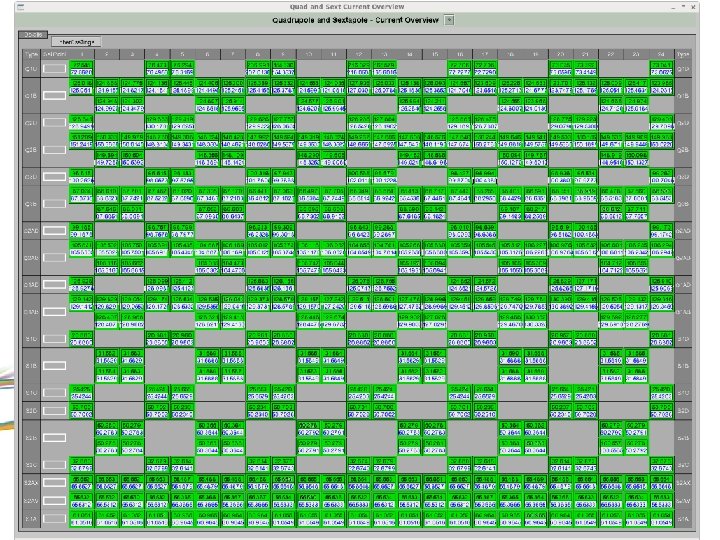Select the S2AX current cell in column 6
The height and width of the screenshot is (540, 720).
(208, 483)
